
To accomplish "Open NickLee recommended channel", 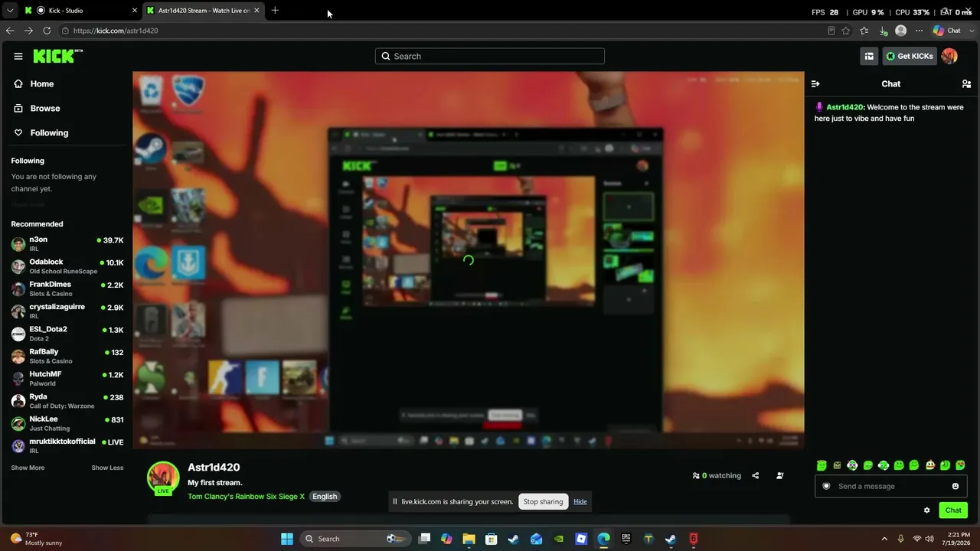I will point(67,423).
